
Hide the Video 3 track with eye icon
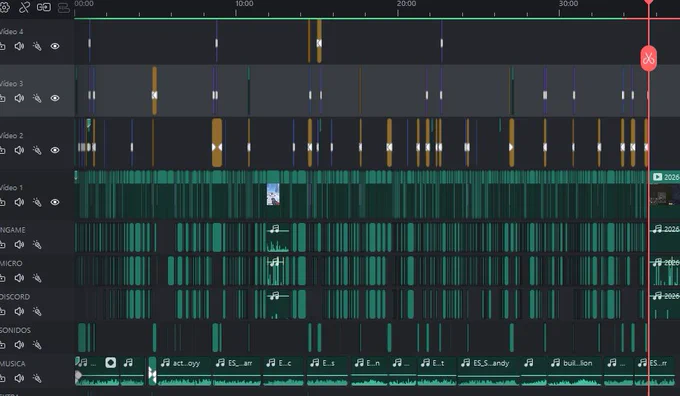point(55,98)
